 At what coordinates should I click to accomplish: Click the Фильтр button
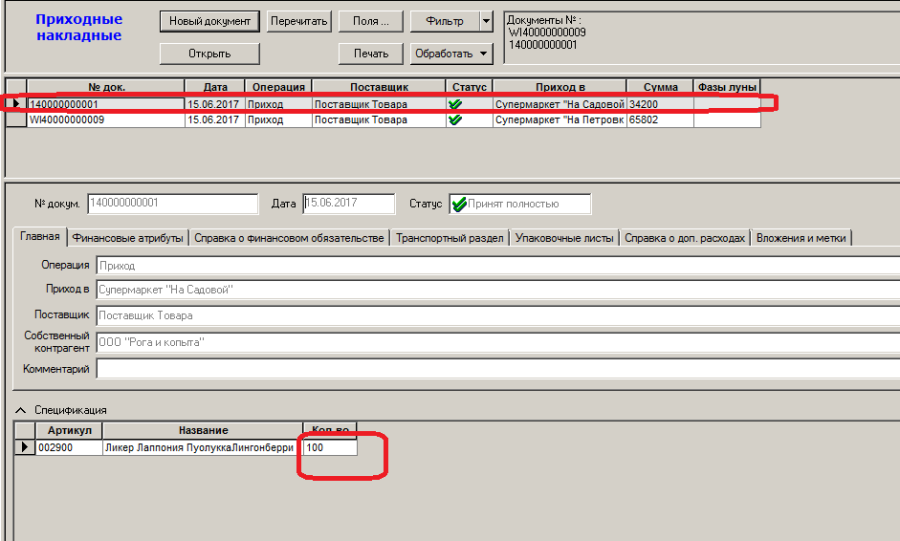(444, 21)
